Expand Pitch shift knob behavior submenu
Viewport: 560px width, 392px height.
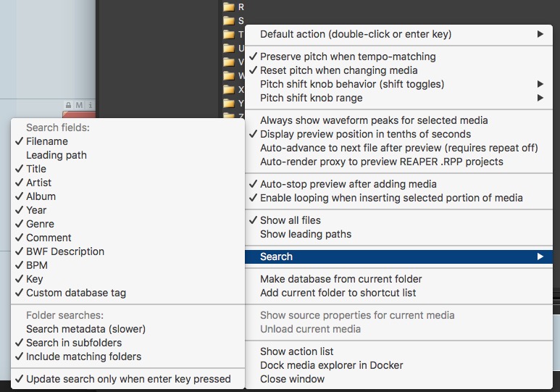pyautogui.click(x=352, y=84)
